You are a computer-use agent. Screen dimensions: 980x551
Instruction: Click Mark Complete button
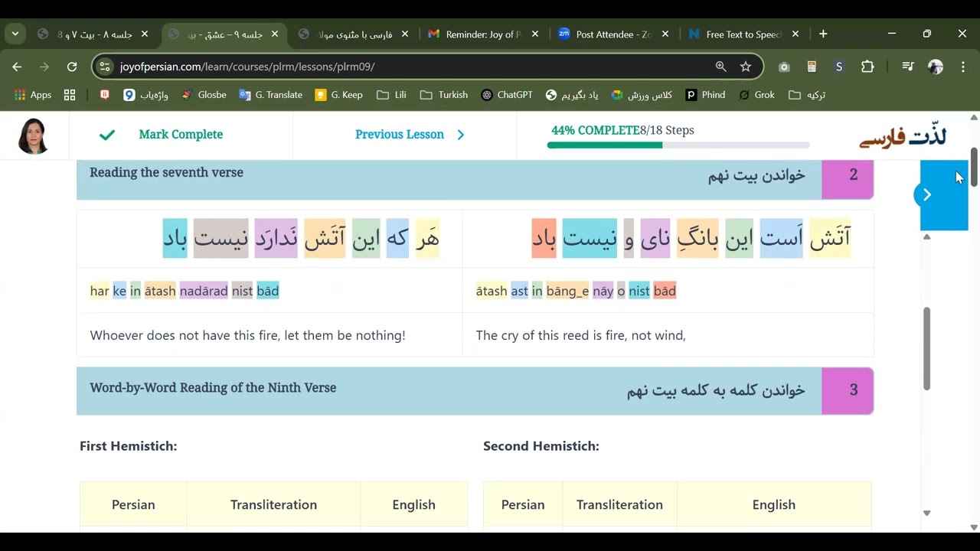point(181,134)
